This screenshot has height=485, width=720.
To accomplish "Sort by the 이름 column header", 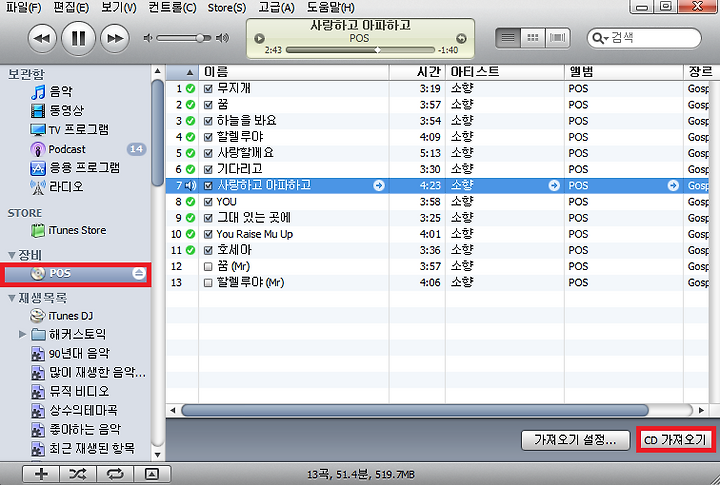I will [x=294, y=72].
